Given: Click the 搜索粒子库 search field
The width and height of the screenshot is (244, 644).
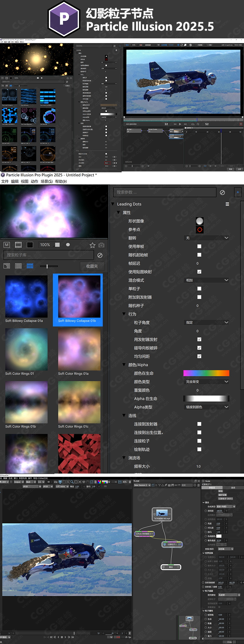Looking at the screenshot, I should click(x=48, y=255).
